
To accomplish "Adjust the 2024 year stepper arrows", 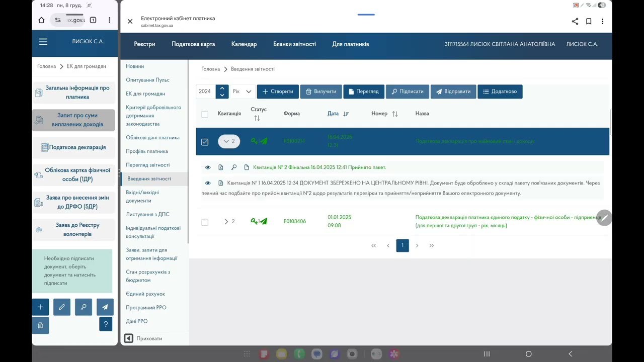I will tap(222, 92).
